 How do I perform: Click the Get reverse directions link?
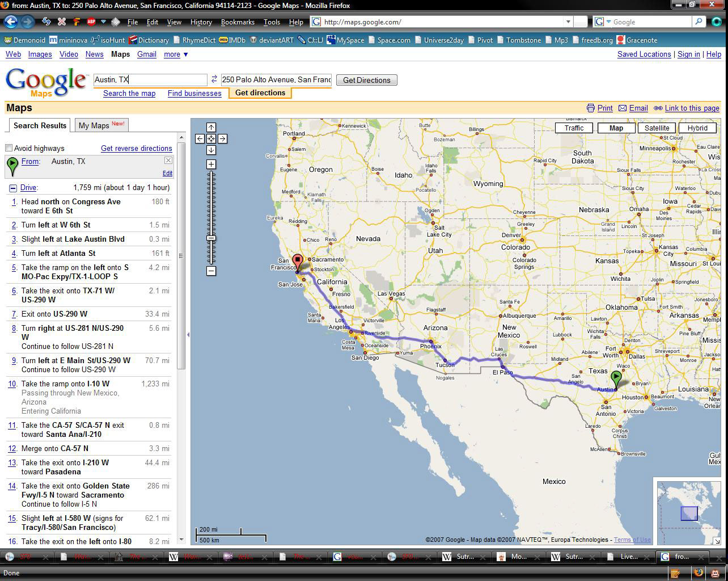(136, 148)
